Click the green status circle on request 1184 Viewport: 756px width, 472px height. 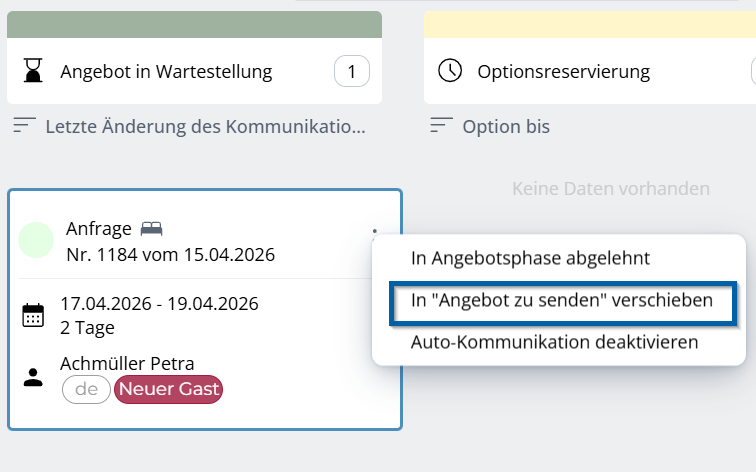coord(36,241)
